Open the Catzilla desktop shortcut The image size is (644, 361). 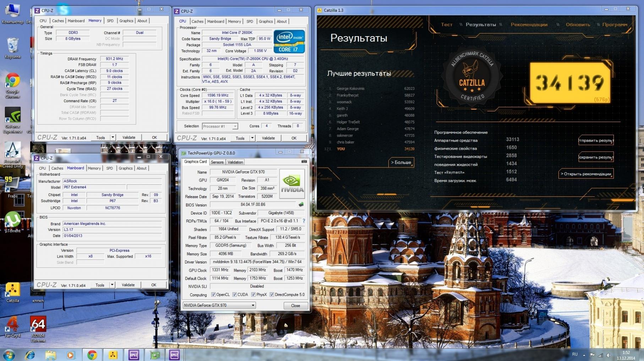pyautogui.click(x=13, y=293)
